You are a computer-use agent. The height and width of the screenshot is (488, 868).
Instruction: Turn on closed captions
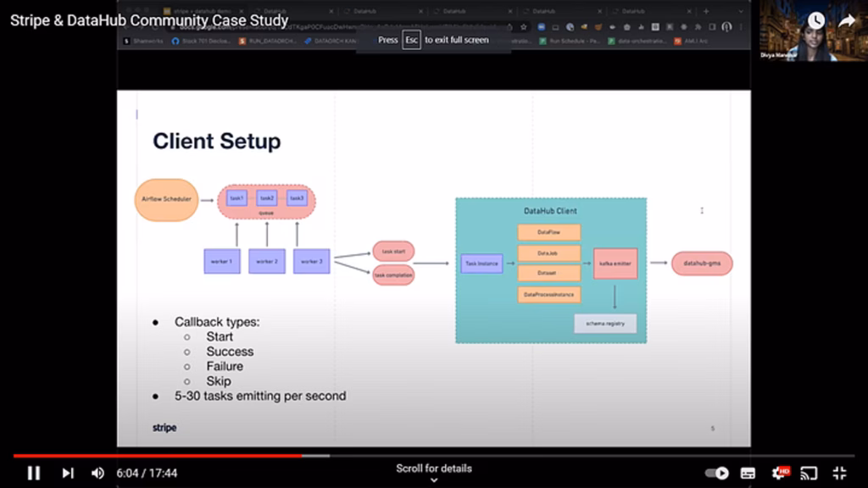(x=748, y=473)
